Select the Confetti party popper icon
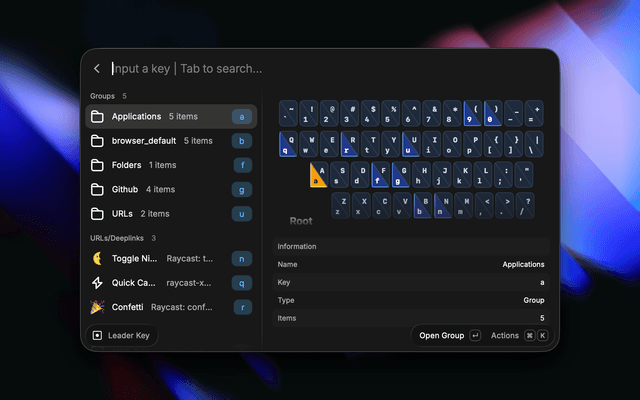Screen dimensions: 640x400 coord(97,307)
